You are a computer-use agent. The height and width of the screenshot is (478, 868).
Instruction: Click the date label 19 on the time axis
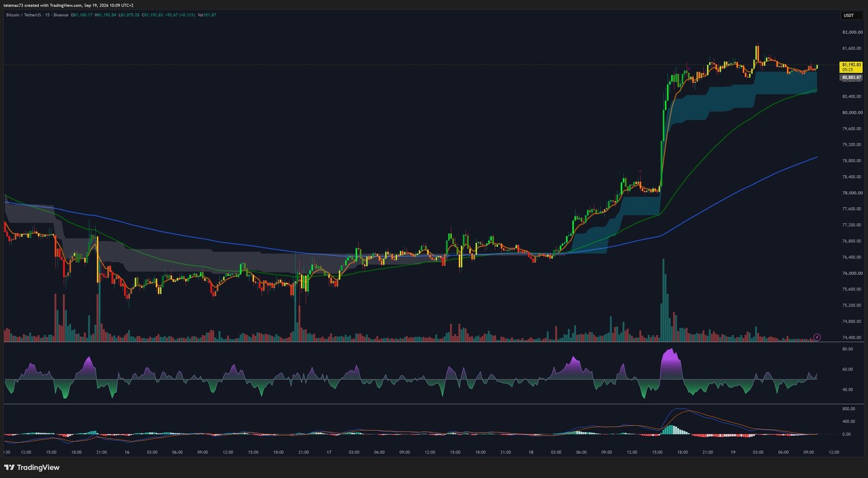[732, 452]
